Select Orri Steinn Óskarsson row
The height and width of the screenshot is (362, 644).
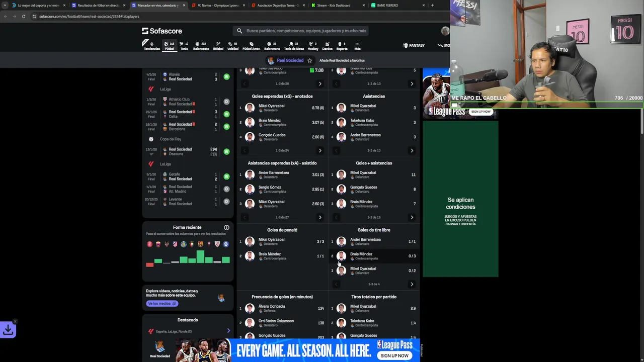point(282,323)
